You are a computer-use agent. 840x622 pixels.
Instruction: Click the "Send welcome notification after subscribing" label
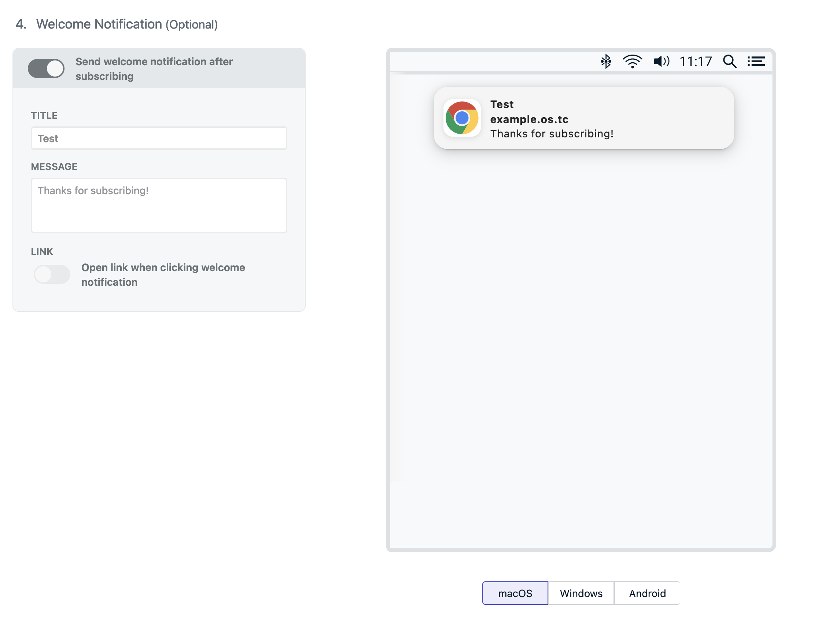[x=154, y=69]
